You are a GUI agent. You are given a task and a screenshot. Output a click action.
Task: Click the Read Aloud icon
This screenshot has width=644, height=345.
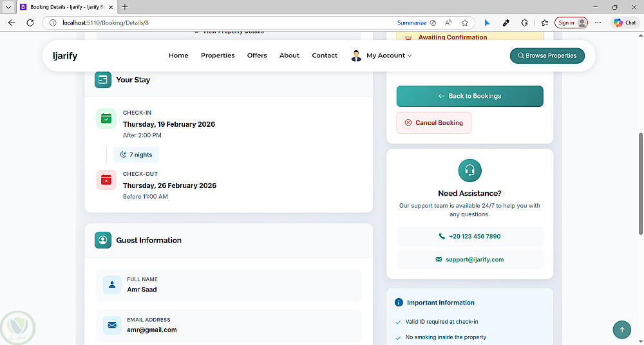click(x=448, y=23)
